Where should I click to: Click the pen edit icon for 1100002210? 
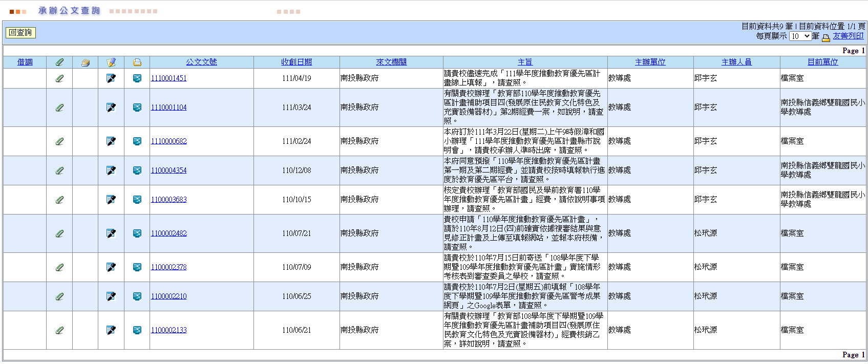pyautogui.click(x=111, y=296)
